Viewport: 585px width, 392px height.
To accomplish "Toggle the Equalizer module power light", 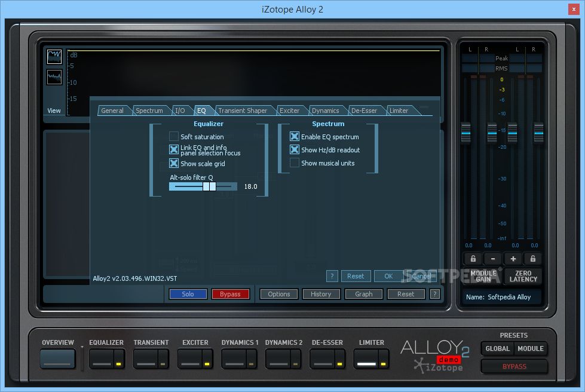I will [119, 364].
